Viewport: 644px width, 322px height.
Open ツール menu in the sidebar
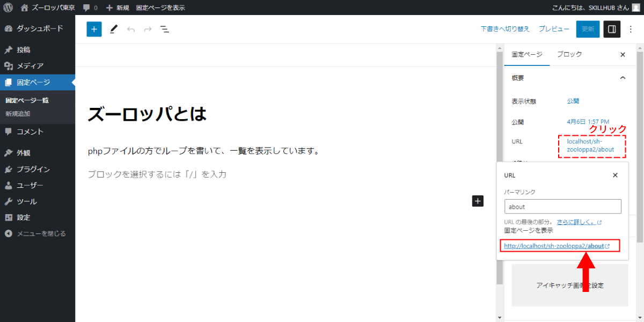click(38, 201)
